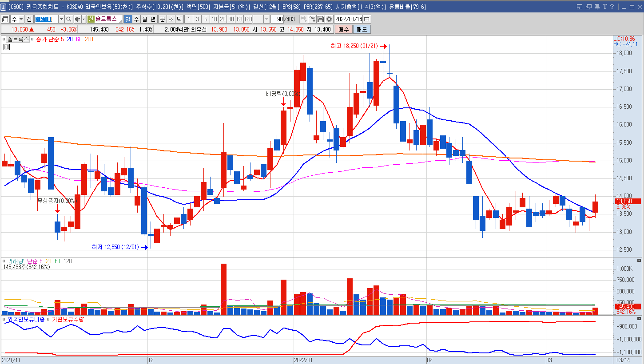Select the 120 interval preset

point(248,19)
